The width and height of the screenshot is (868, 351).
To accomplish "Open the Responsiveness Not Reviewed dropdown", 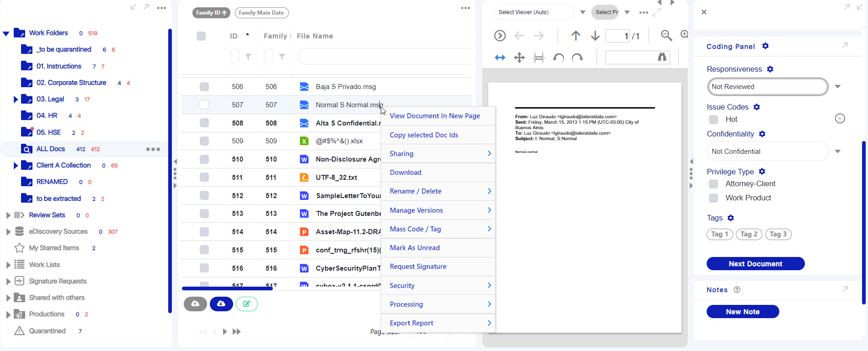I will [838, 87].
